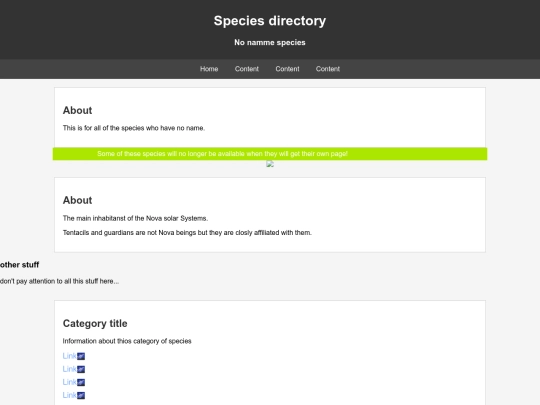
Task: Click 'This is for all of the species' text
Action: click(134, 128)
